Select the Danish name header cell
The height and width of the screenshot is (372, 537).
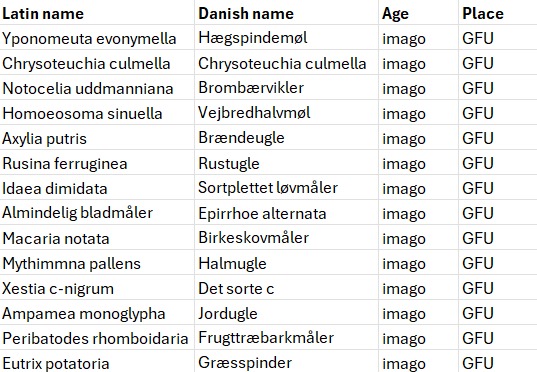tap(286, 12)
